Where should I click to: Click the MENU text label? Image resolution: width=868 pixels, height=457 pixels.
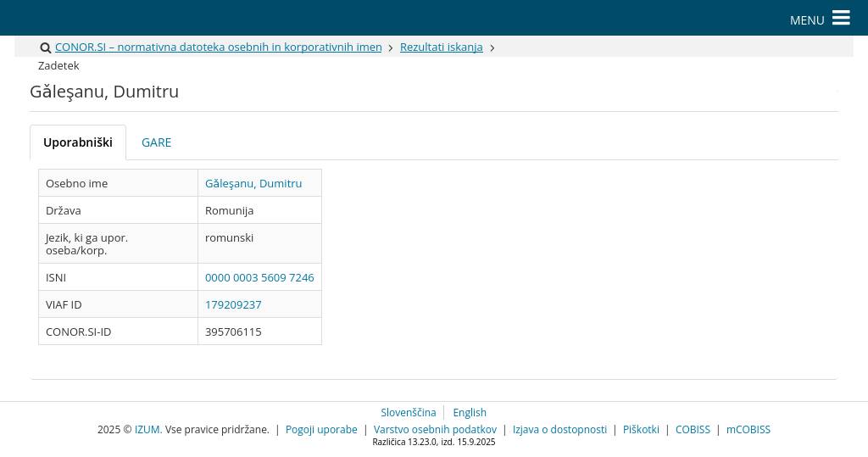tap(806, 20)
